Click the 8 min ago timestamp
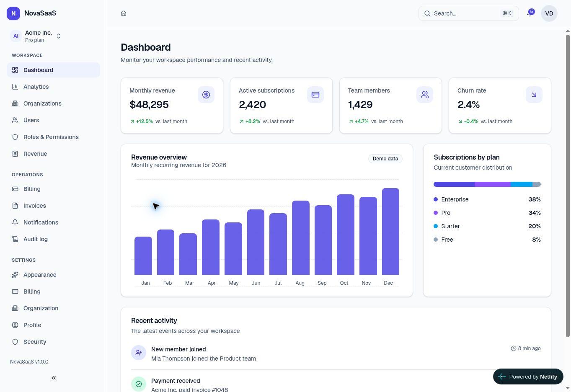Image resolution: width=571 pixels, height=392 pixels. tap(526, 348)
